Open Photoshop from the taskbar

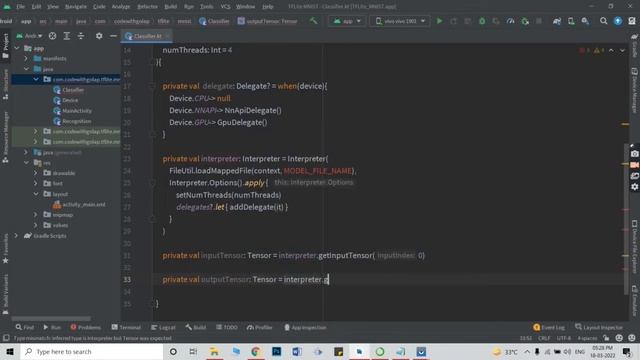pos(276,351)
